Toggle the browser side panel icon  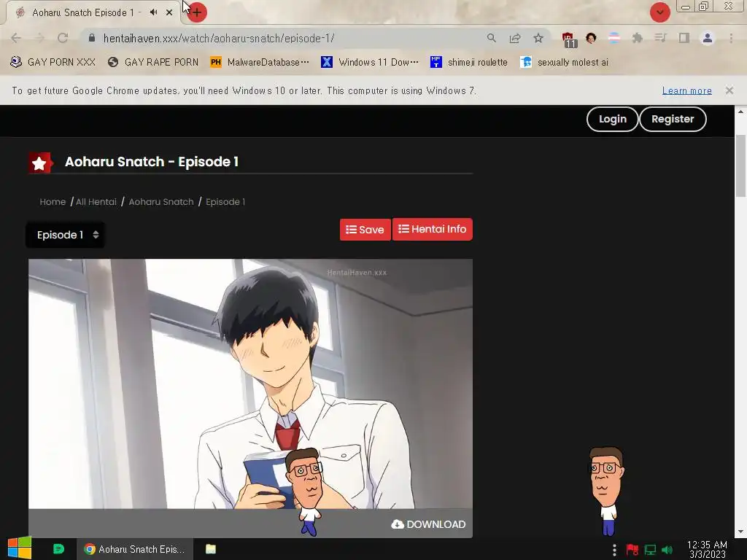684,38
